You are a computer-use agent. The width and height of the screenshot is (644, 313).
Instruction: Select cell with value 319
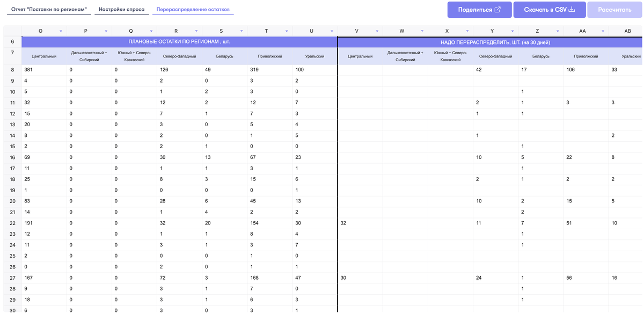tap(270, 70)
